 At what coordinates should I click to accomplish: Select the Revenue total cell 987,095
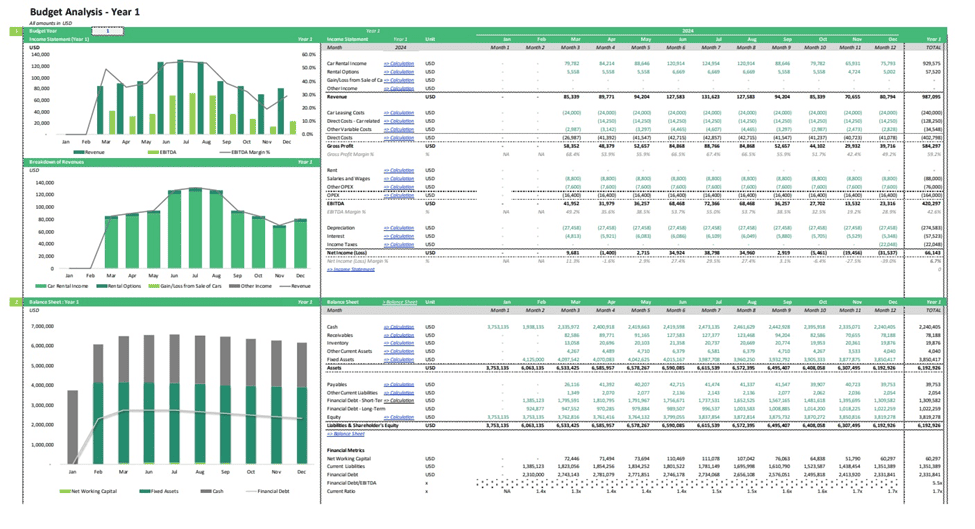click(x=931, y=97)
